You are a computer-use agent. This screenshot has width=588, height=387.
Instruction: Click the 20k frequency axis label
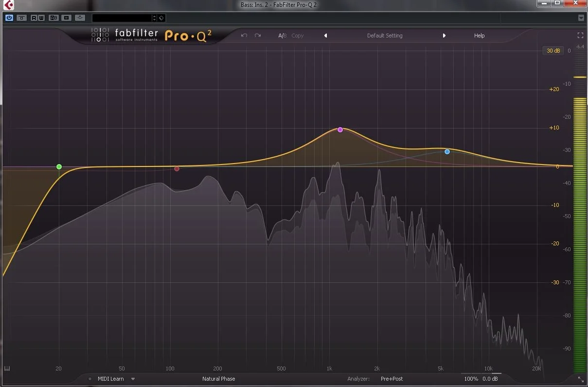pos(536,369)
